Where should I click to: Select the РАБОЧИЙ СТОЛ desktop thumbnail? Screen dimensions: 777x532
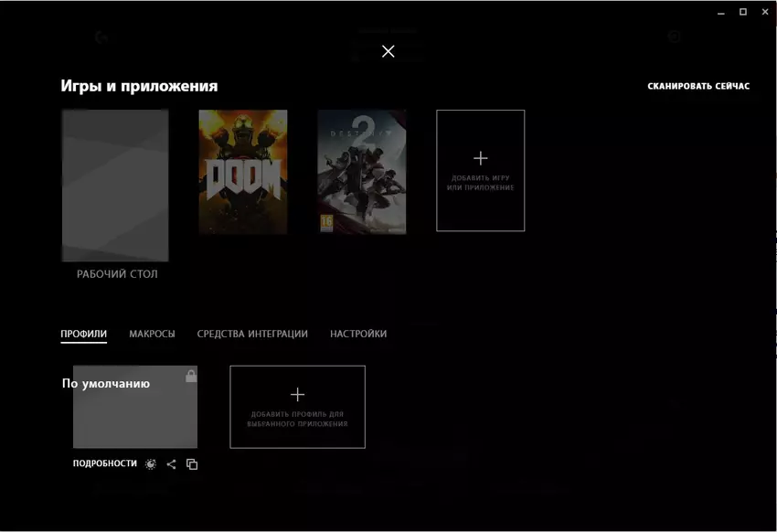(115, 186)
